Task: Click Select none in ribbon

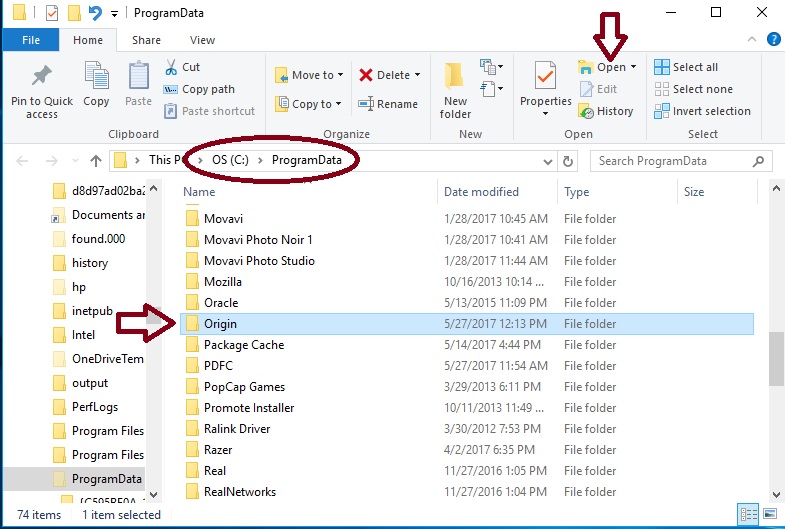Action: pyautogui.click(x=693, y=89)
